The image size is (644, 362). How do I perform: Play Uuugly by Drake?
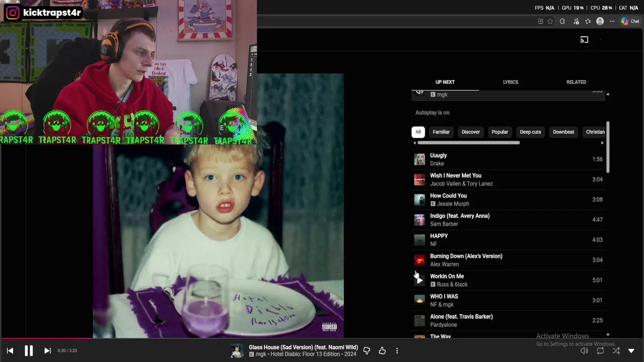(508, 159)
